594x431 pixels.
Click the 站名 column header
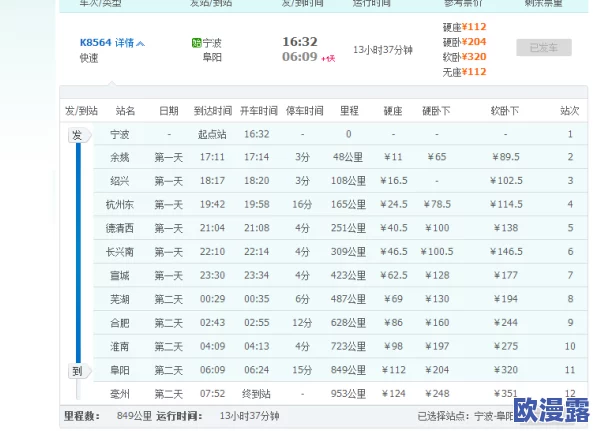point(125,111)
